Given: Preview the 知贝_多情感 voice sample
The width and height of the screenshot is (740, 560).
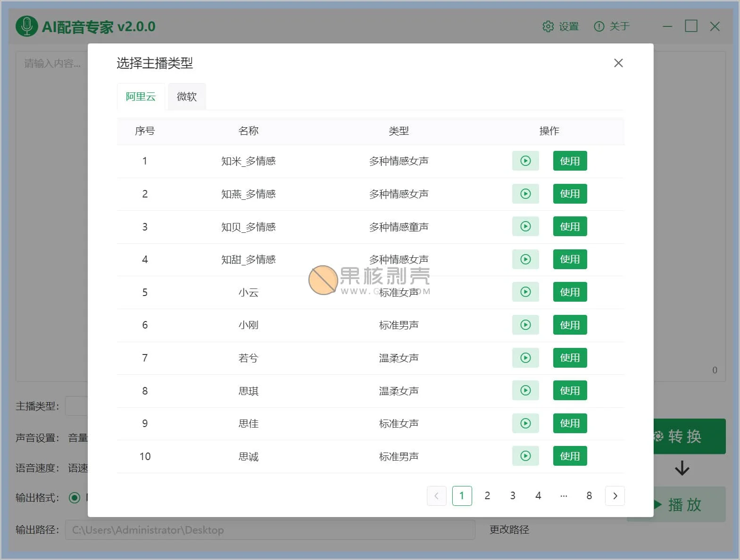Looking at the screenshot, I should (525, 226).
